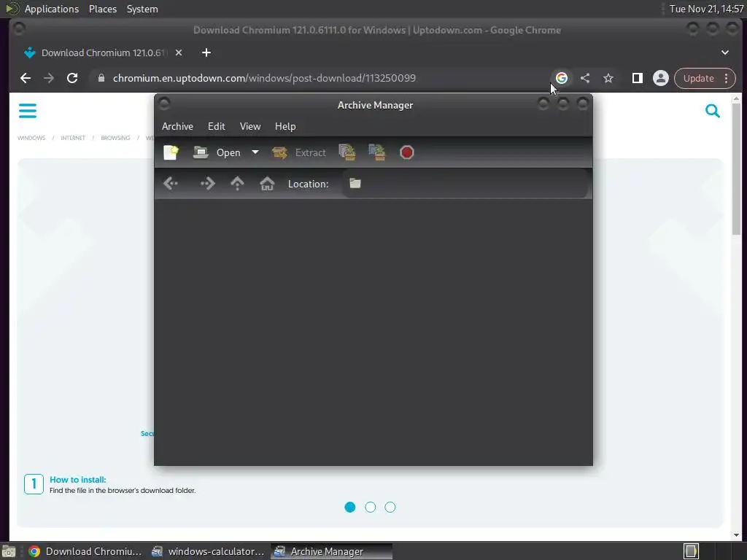Open the System menu in the top panel

tap(142, 9)
